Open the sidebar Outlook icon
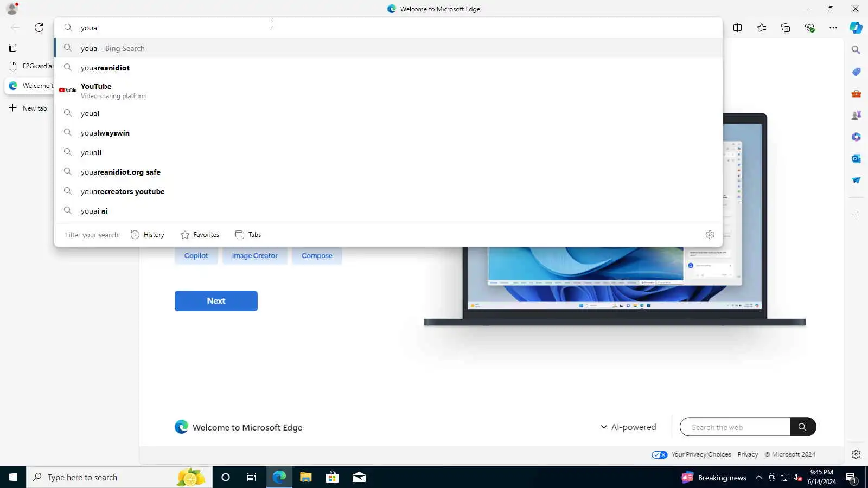This screenshot has height=488, width=868. click(856, 158)
